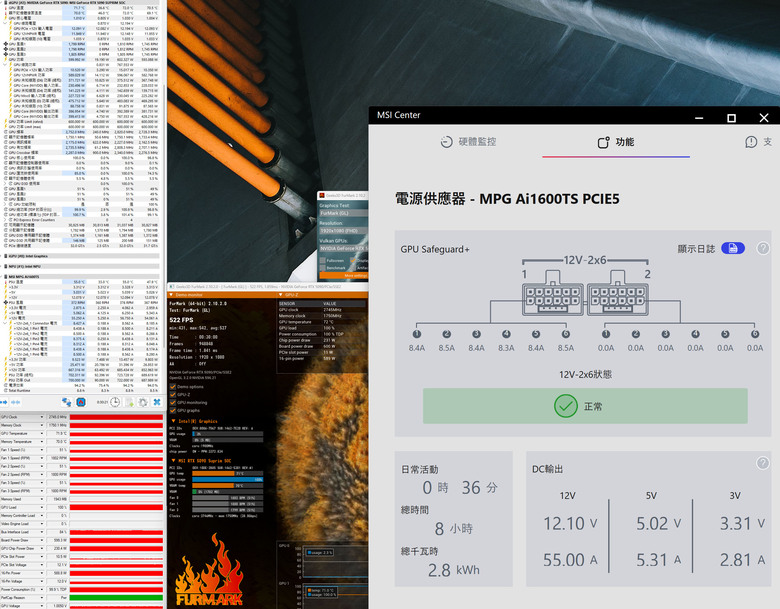Open GPU Temperature sensor dropdown in GPU-Z

[41, 433]
